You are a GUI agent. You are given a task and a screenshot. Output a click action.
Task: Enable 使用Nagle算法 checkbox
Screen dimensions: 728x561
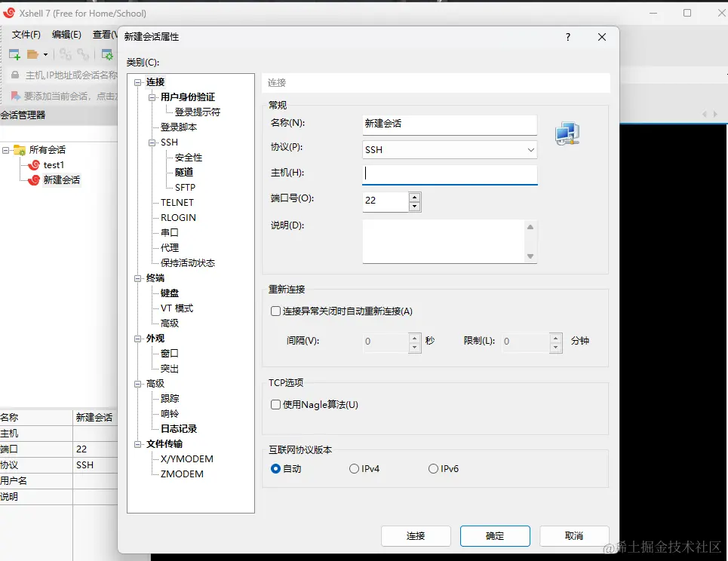(276, 405)
